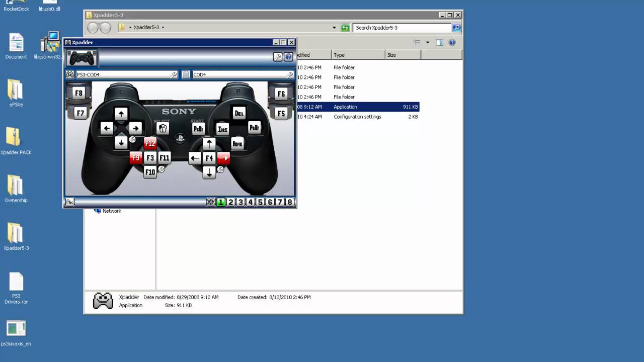Image resolution: width=644 pixels, height=362 pixels.
Task: Open the wrench menu in the PS3-COD4 field
Action: tap(174, 74)
